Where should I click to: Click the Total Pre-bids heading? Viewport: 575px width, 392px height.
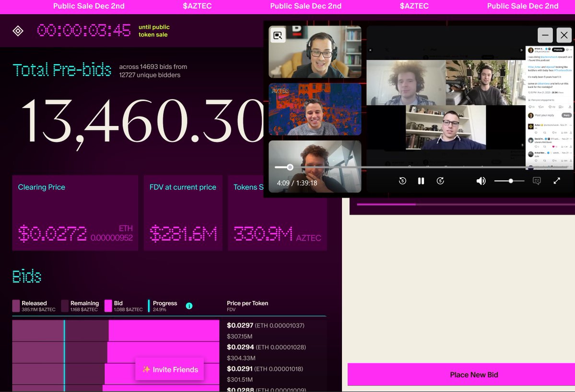pos(62,70)
